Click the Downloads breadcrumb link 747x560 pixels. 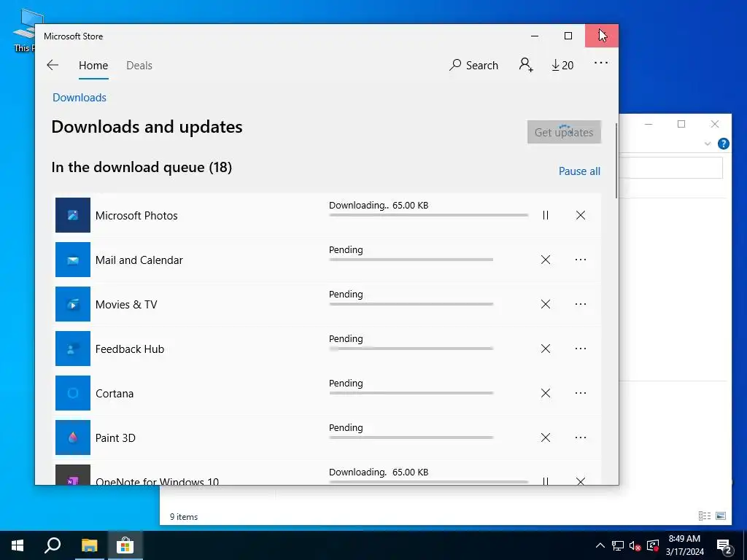point(80,98)
